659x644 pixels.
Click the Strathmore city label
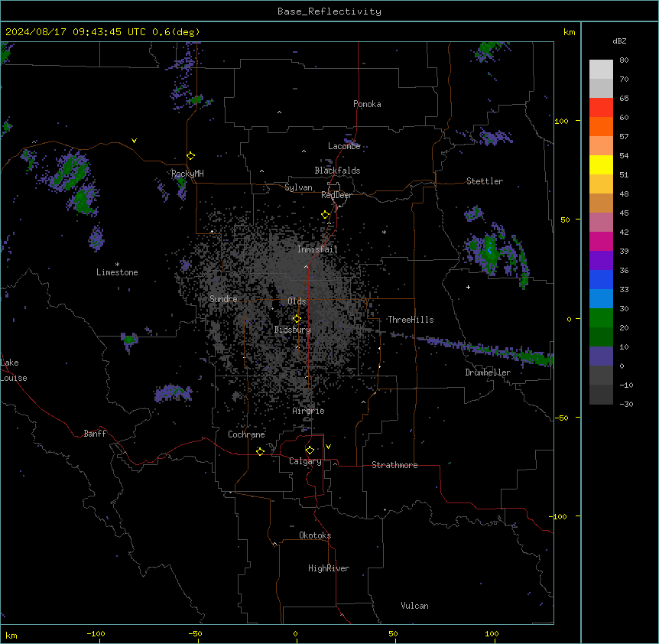pyautogui.click(x=394, y=465)
